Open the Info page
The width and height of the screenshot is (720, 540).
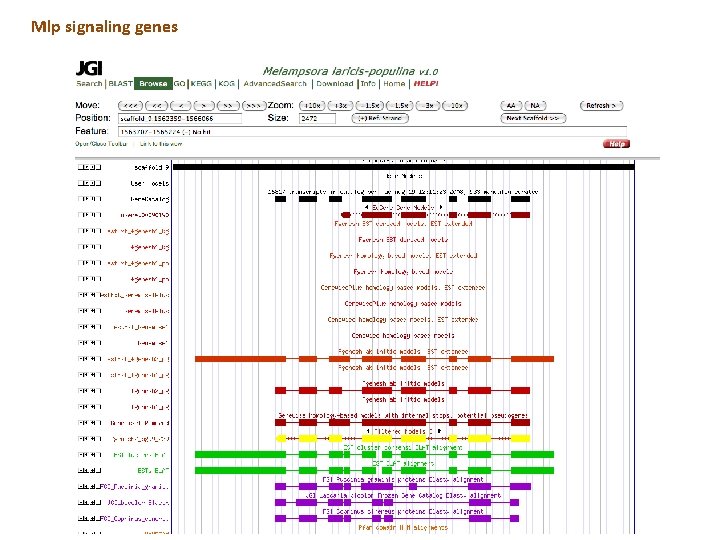[x=368, y=84]
